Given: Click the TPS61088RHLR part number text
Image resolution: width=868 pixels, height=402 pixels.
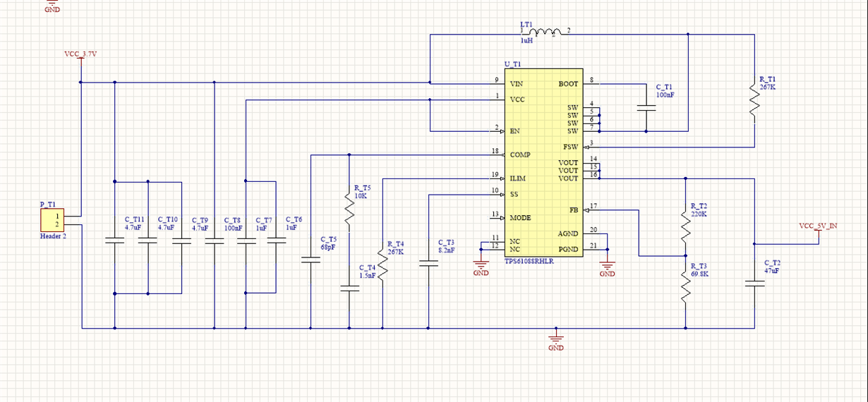Looking at the screenshot, I should 529,261.
